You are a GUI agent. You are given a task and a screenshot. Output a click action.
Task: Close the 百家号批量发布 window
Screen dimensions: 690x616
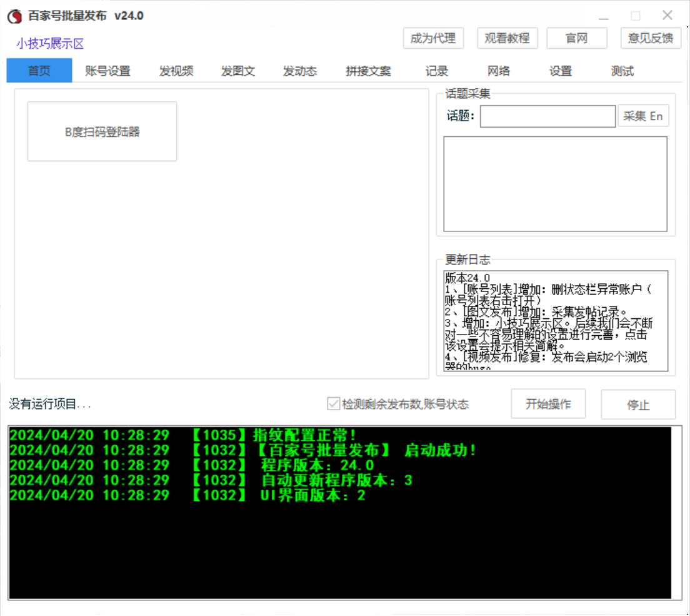click(667, 16)
